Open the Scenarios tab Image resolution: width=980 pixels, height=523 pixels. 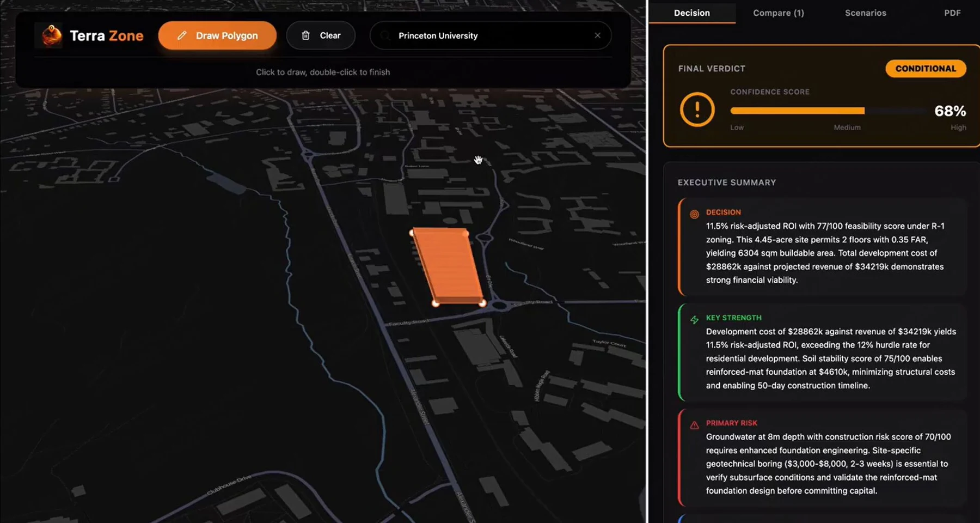[x=865, y=13]
